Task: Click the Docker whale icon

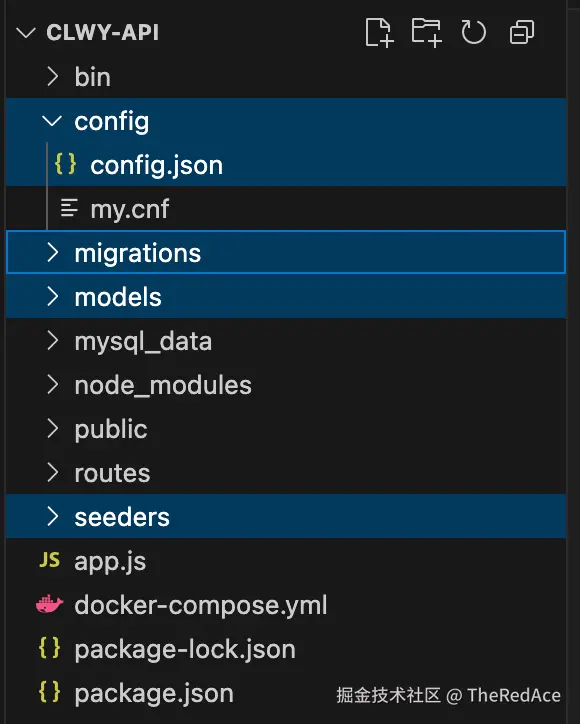Action: point(49,604)
